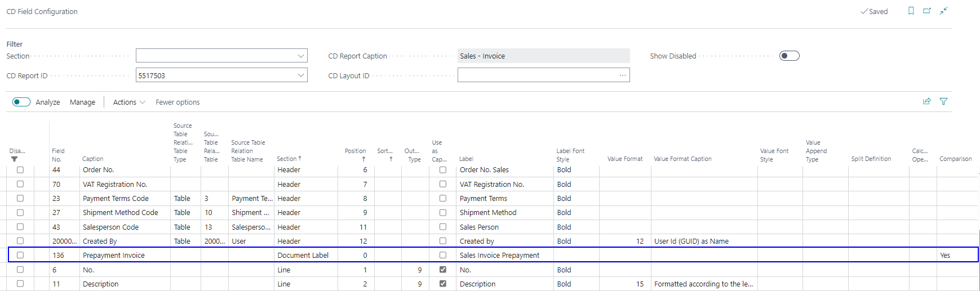
Task: Select the Shipment Method Code caption cell
Action: [x=120, y=212]
